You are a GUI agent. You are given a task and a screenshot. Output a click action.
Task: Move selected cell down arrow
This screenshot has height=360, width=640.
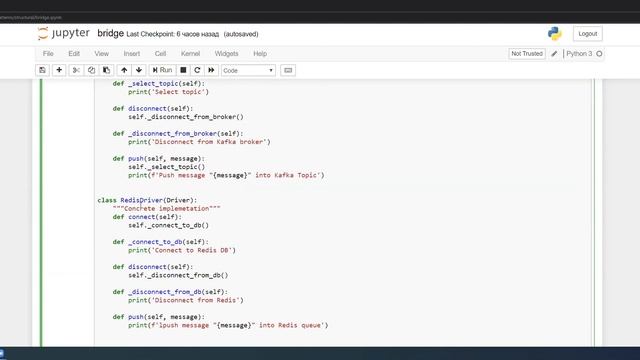pyautogui.click(x=139, y=70)
